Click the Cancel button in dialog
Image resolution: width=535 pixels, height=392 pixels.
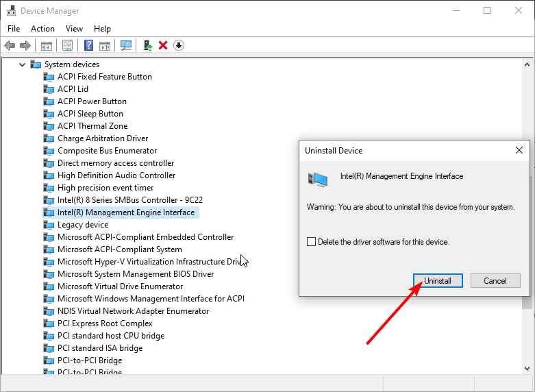pos(495,281)
